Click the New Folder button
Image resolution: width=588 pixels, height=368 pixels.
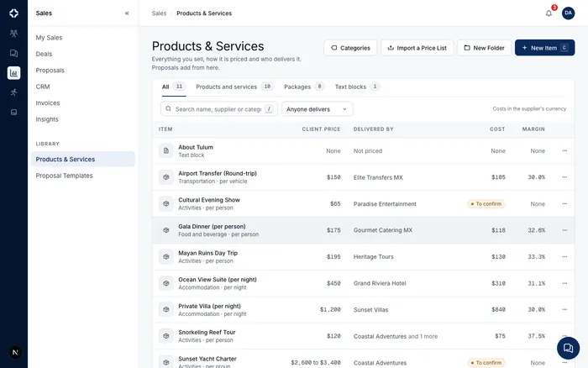click(484, 48)
